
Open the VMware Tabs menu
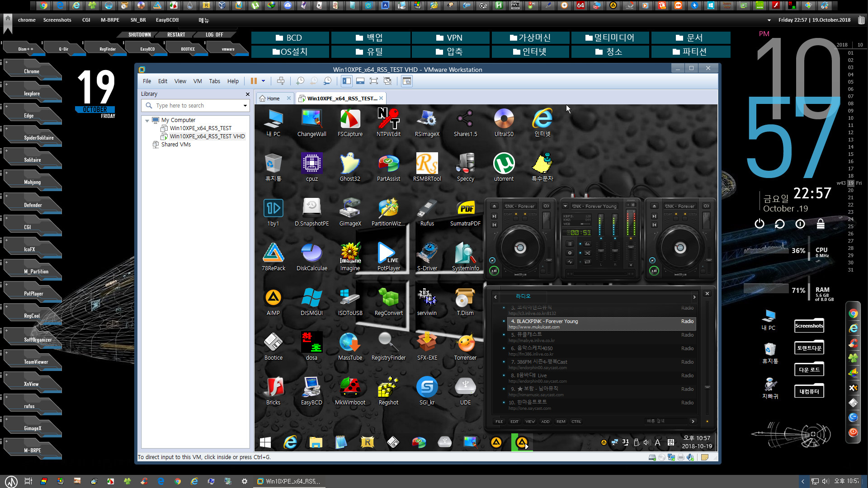click(215, 81)
